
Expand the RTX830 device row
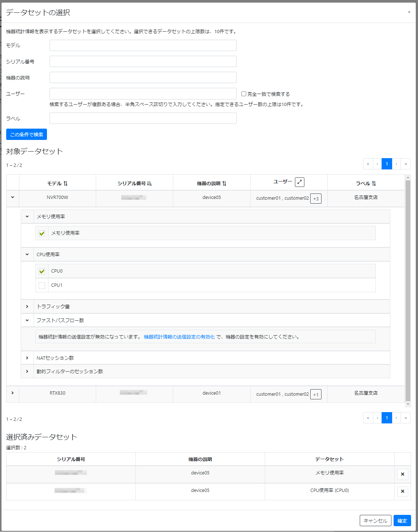(12, 393)
